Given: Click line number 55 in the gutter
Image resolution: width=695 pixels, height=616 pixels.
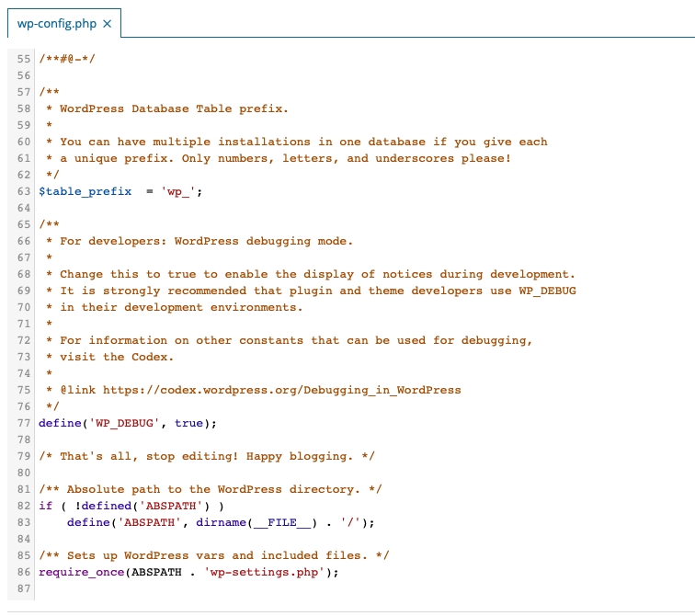Looking at the screenshot, I should pyautogui.click(x=24, y=59).
